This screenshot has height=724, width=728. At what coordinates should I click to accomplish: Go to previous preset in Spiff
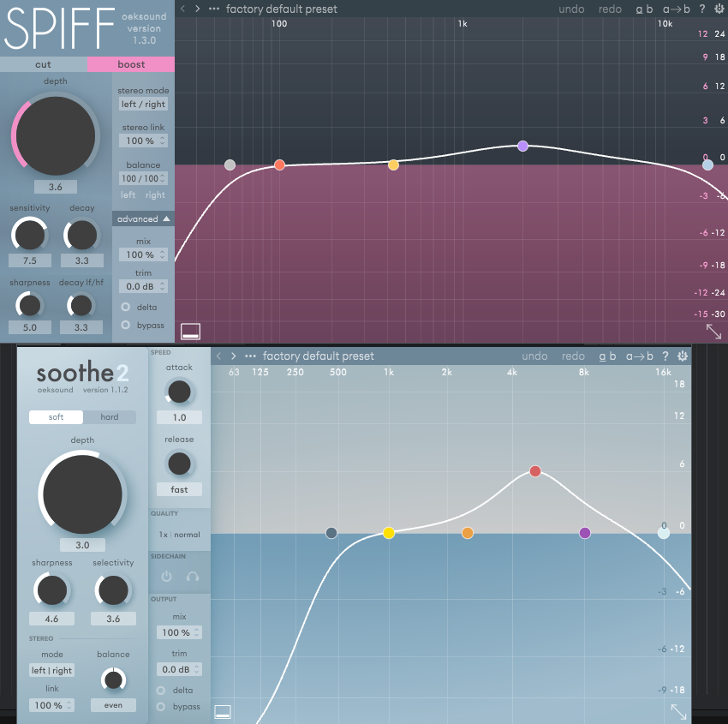click(183, 9)
